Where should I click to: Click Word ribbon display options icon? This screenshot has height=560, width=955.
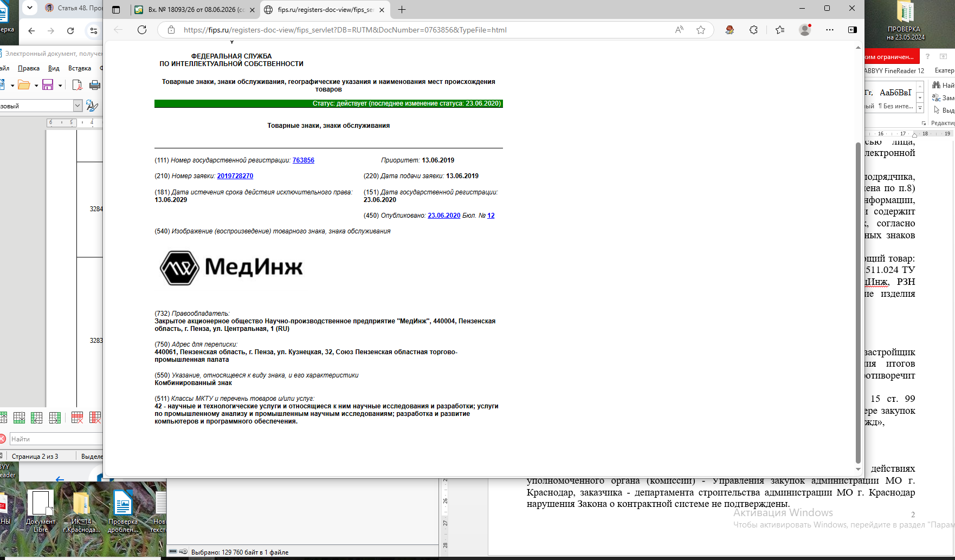943,56
